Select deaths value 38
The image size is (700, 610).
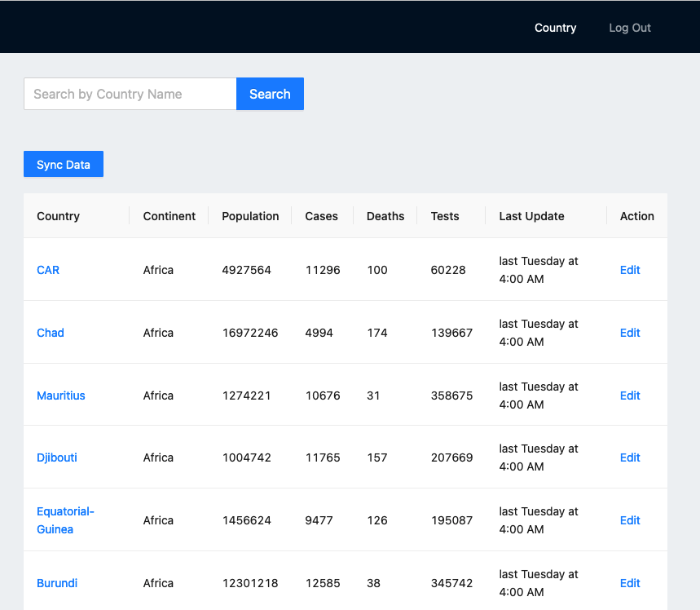coord(374,583)
